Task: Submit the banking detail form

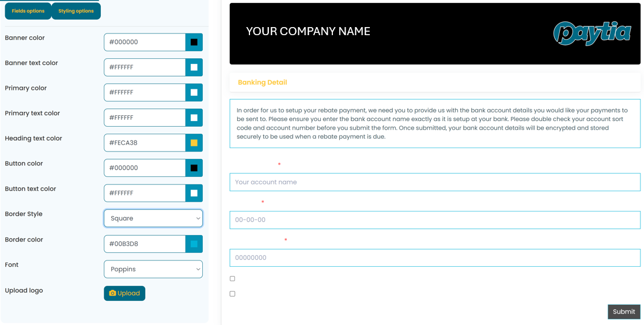Action: tap(624, 312)
